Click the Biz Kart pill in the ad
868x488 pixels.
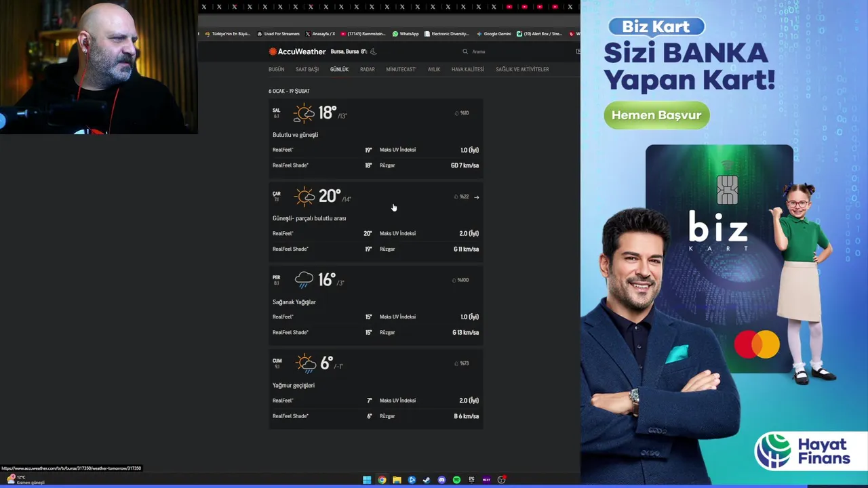click(x=656, y=26)
